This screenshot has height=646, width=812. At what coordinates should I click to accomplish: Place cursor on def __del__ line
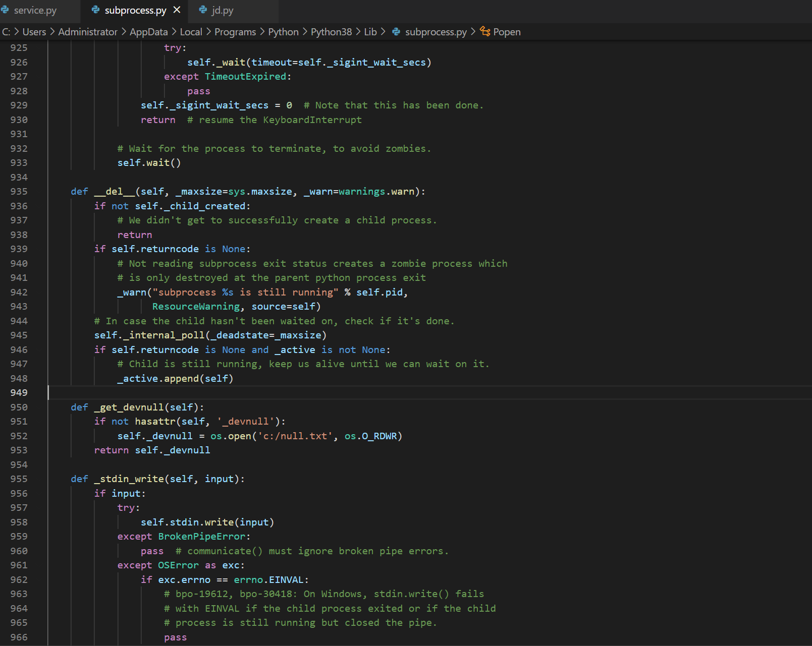click(x=248, y=192)
